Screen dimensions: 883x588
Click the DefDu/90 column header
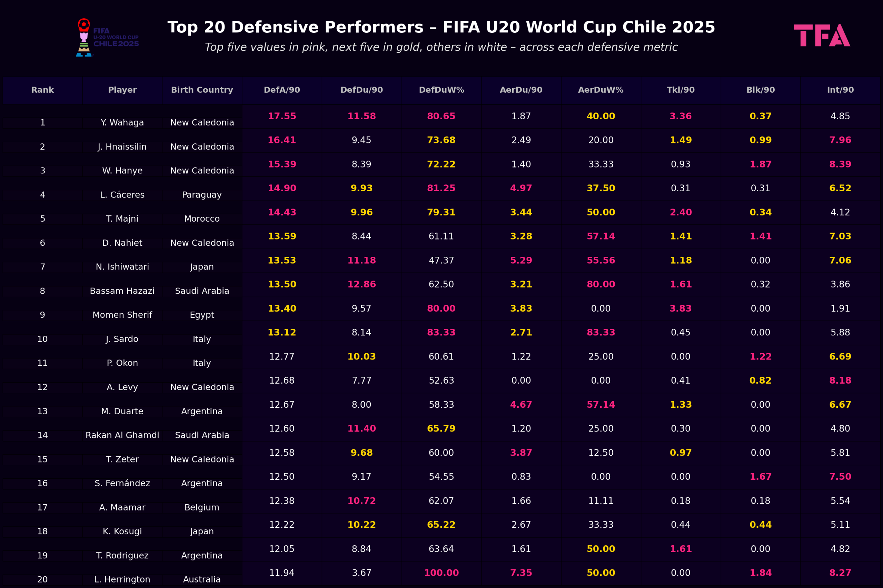tap(361, 90)
